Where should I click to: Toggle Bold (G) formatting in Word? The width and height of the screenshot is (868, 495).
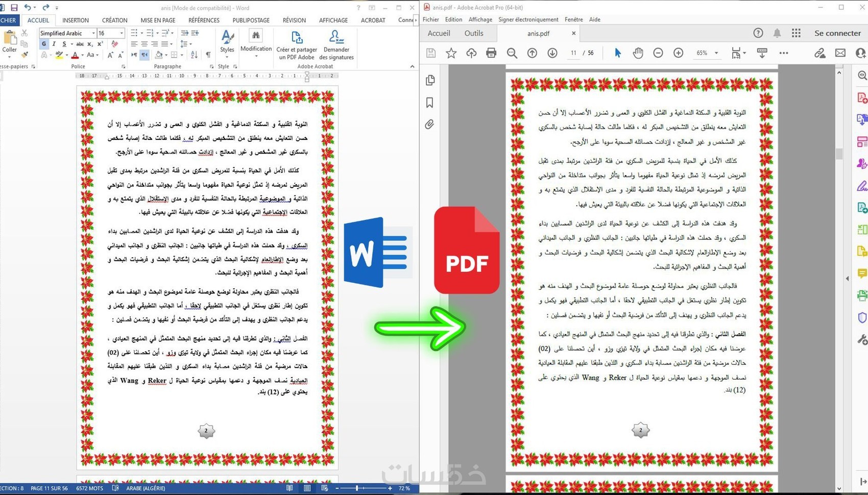(44, 44)
